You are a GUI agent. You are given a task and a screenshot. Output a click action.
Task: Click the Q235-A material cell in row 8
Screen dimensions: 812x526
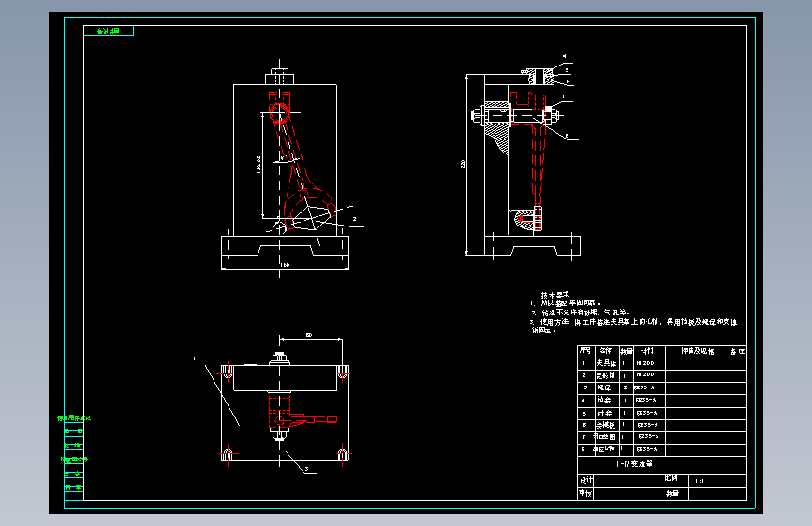[x=649, y=450]
